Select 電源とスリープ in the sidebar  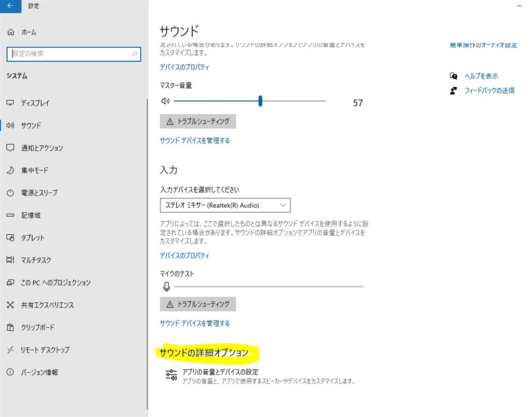[39, 193]
